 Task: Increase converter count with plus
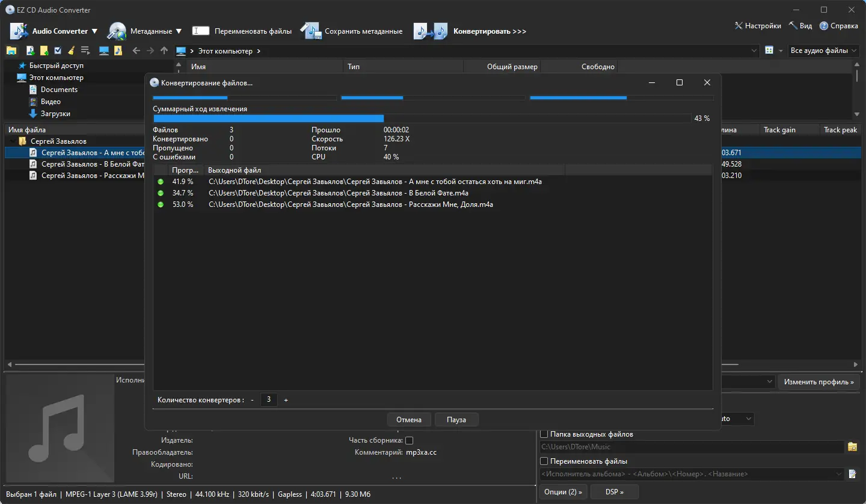click(x=286, y=400)
